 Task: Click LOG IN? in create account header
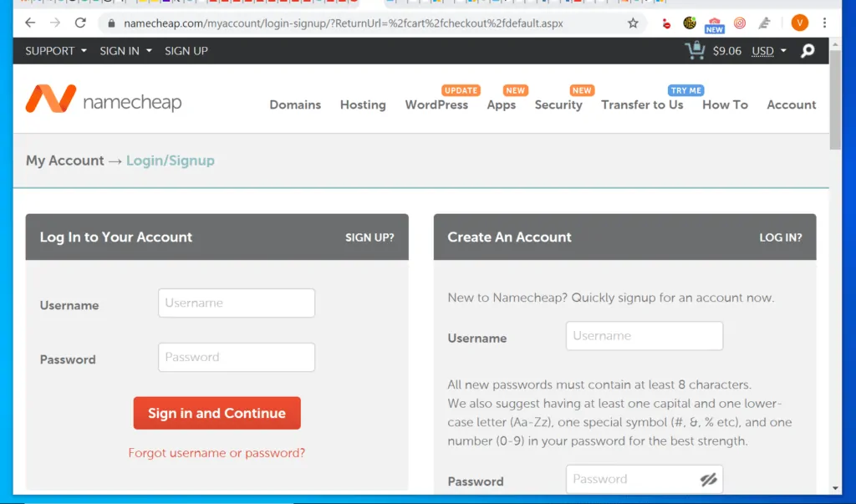[781, 237]
